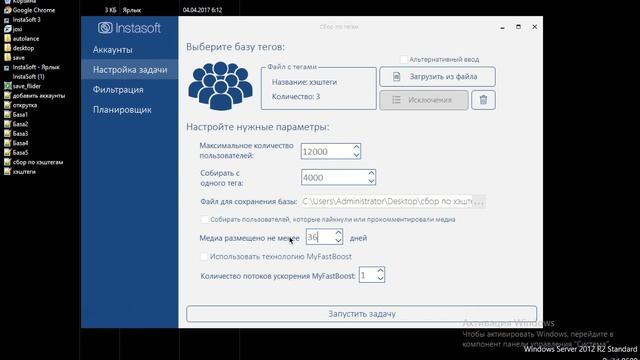Screen dimensions: 640x360
Task: Select the save folder icon
Action: 7,58
